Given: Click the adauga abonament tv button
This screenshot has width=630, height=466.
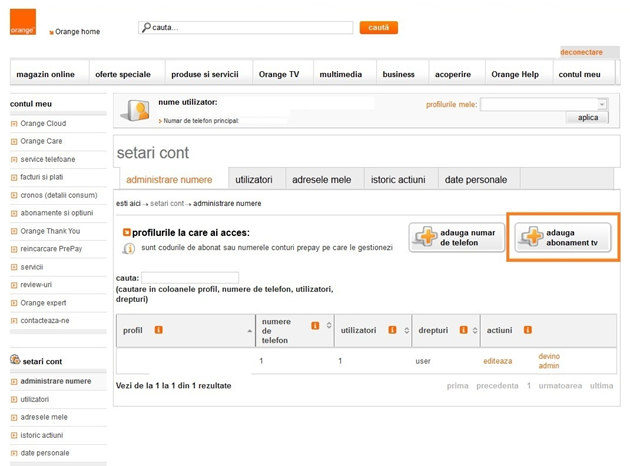Looking at the screenshot, I should click(x=563, y=237).
